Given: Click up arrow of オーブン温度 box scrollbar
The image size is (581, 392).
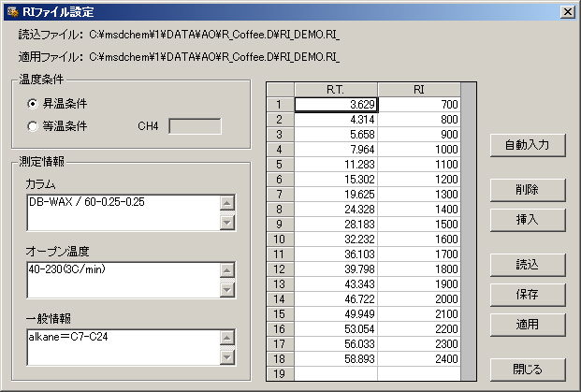Looking at the screenshot, I should (227, 270).
